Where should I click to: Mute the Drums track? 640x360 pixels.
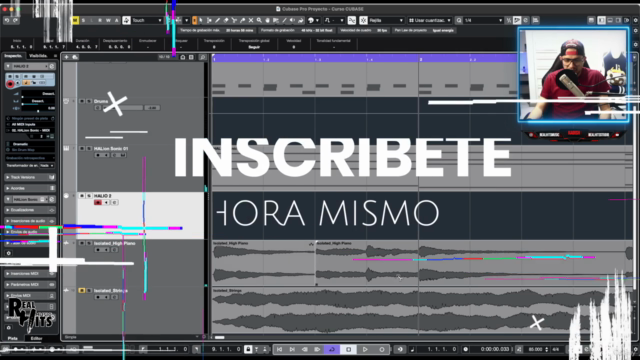(82, 101)
